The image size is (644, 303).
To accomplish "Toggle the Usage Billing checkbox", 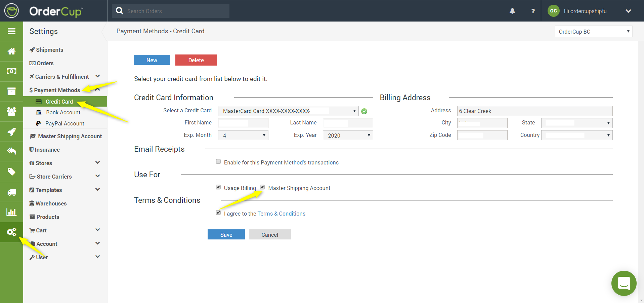I will point(218,187).
